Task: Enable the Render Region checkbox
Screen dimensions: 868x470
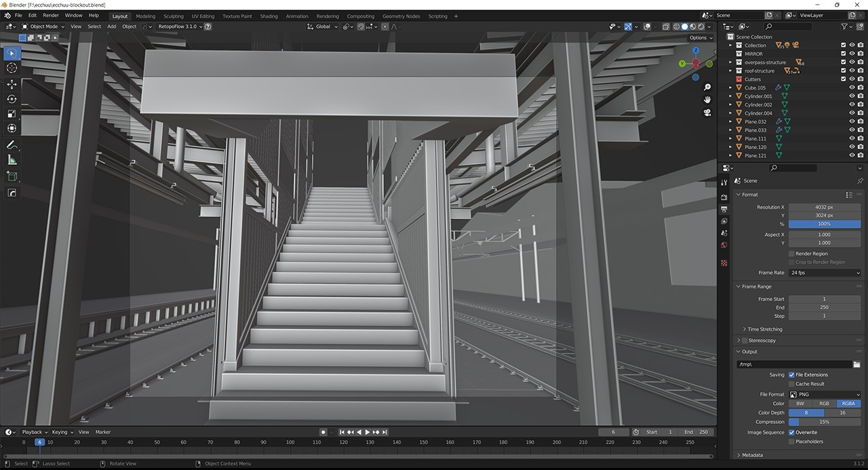Action: tap(791, 254)
